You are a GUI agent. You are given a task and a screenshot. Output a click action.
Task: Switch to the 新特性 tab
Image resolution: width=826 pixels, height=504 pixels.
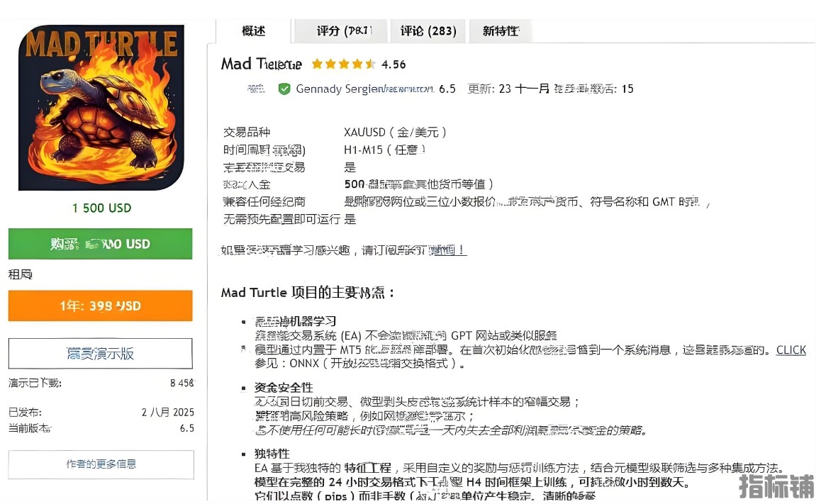(501, 31)
